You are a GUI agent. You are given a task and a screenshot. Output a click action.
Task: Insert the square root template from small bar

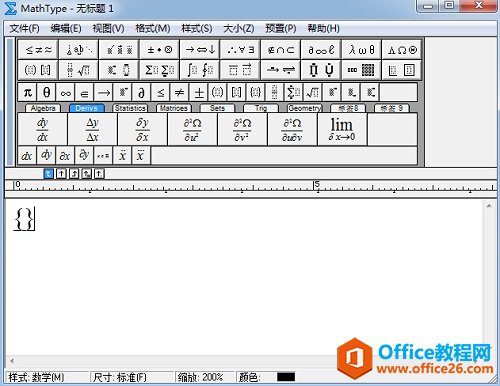click(313, 92)
